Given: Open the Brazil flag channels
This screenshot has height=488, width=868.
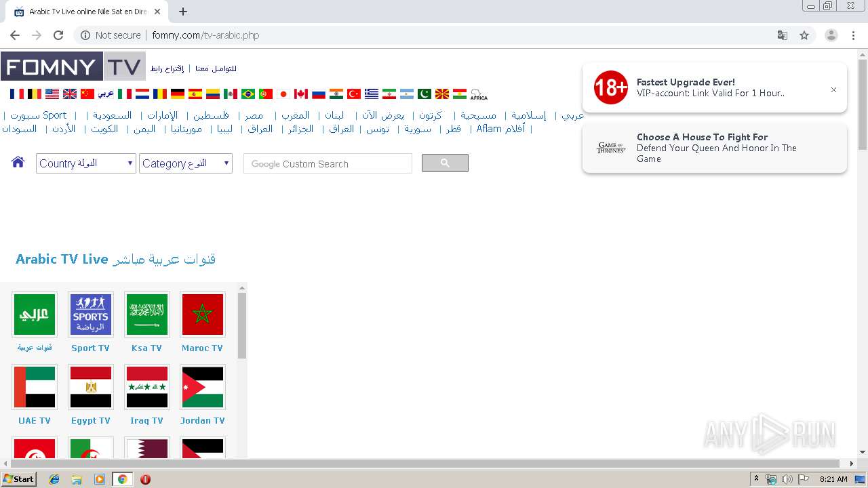Looking at the screenshot, I should coord(248,94).
